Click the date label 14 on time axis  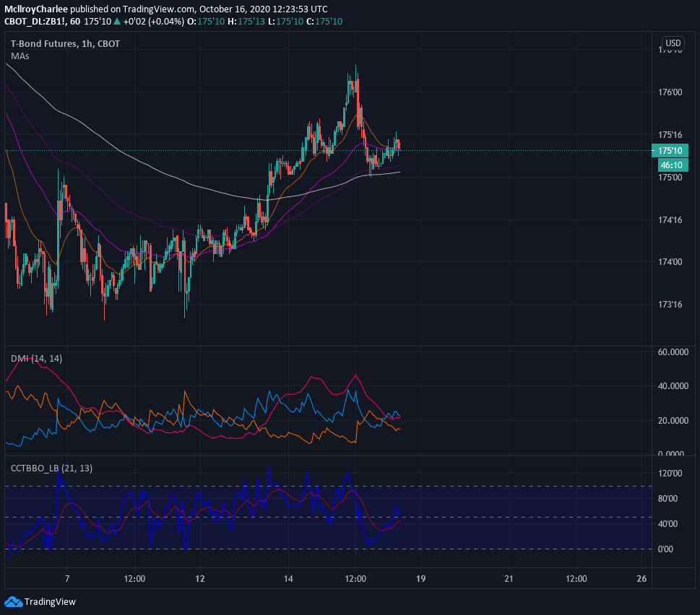pyautogui.click(x=288, y=579)
